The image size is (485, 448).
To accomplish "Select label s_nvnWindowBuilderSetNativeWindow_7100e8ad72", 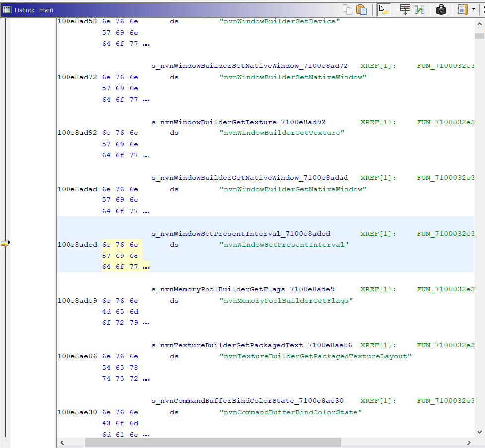I will click(x=250, y=66).
